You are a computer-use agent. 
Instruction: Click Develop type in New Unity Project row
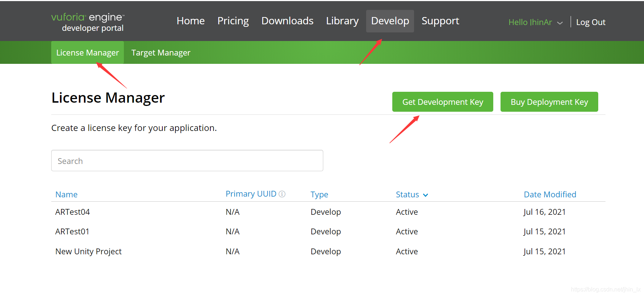click(326, 252)
